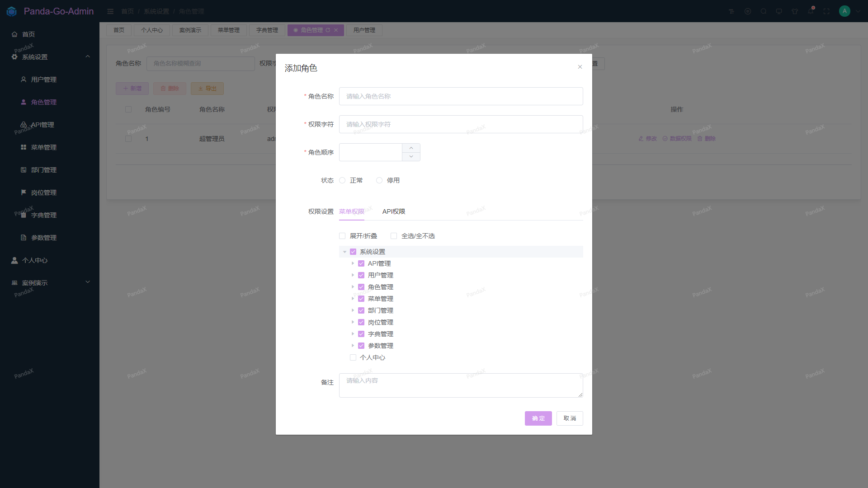Click the person icon beside 个人中心
The image size is (868, 488).
coord(14,260)
